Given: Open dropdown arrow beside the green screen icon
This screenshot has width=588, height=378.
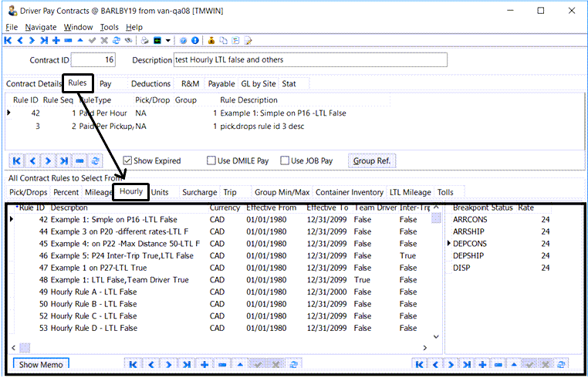Looking at the screenshot, I should coord(168,40).
